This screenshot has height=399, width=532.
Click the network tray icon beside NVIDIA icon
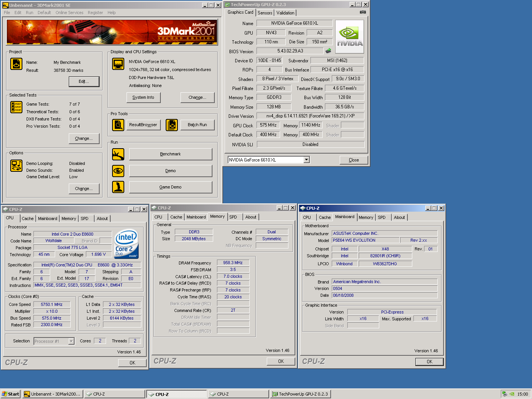[505, 394]
